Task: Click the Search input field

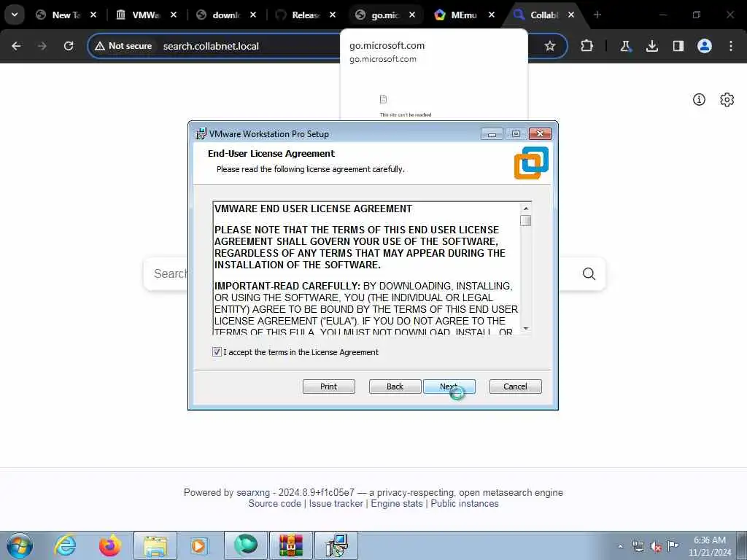Action: click(169, 274)
